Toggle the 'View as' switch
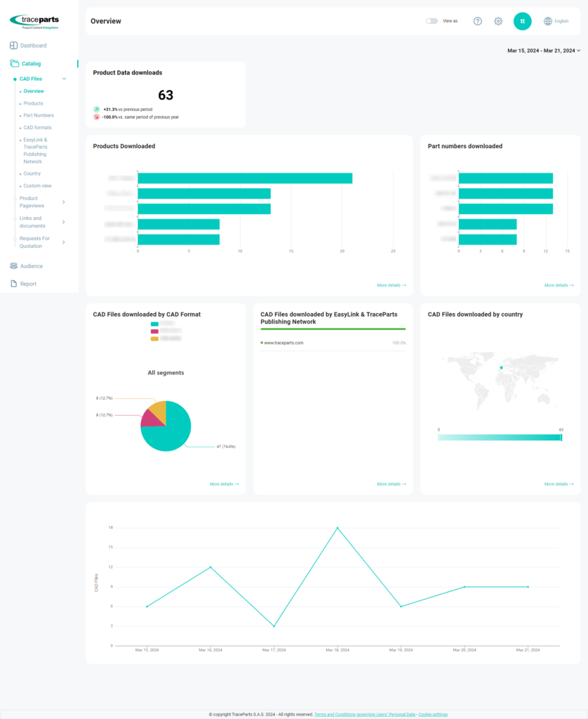Image resolution: width=588 pixels, height=719 pixels. 432,21
